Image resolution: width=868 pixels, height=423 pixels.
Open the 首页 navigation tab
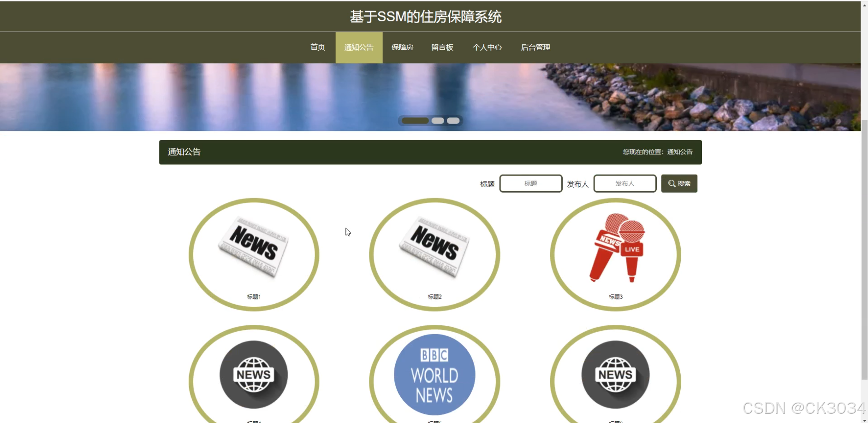(x=317, y=47)
